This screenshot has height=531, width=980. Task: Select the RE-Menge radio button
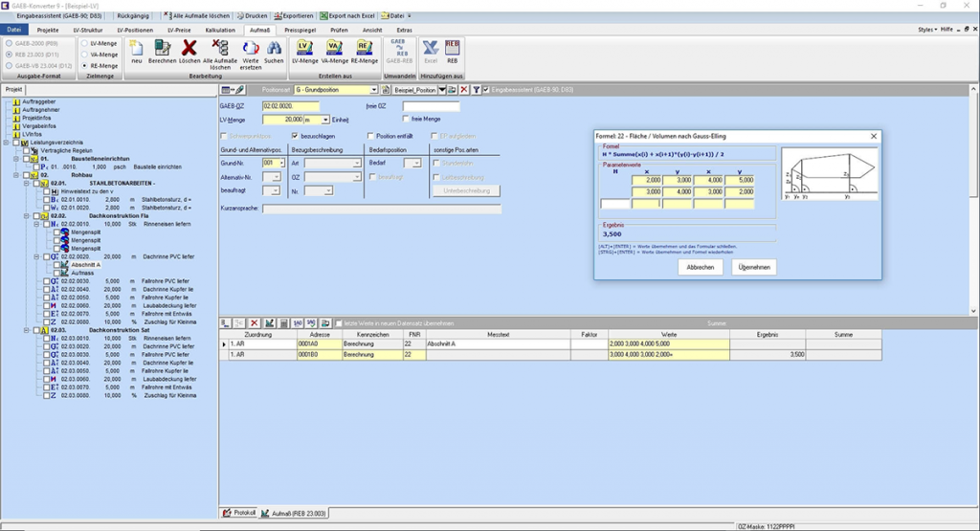pyautogui.click(x=84, y=66)
